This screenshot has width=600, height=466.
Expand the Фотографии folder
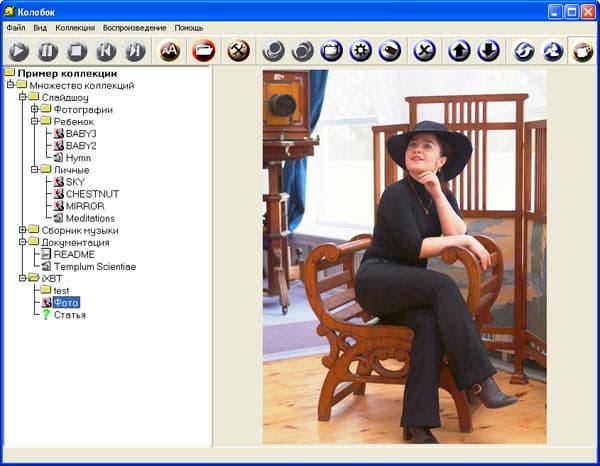pos(34,109)
